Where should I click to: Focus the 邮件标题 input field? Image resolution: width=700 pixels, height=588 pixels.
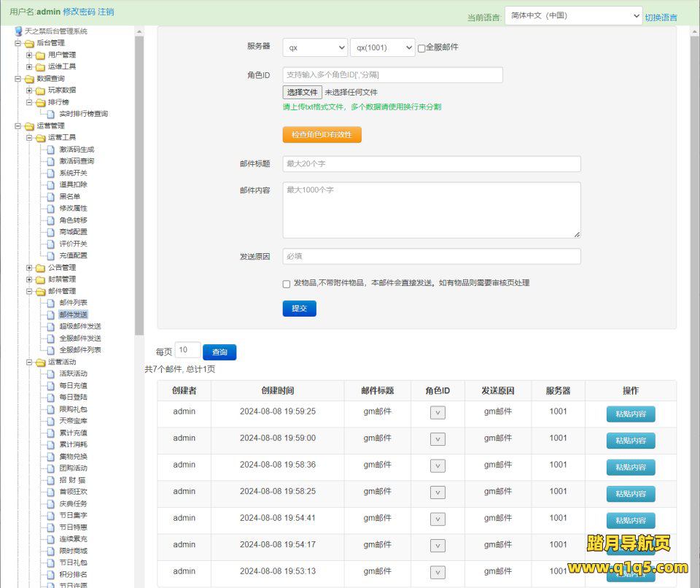point(432,164)
